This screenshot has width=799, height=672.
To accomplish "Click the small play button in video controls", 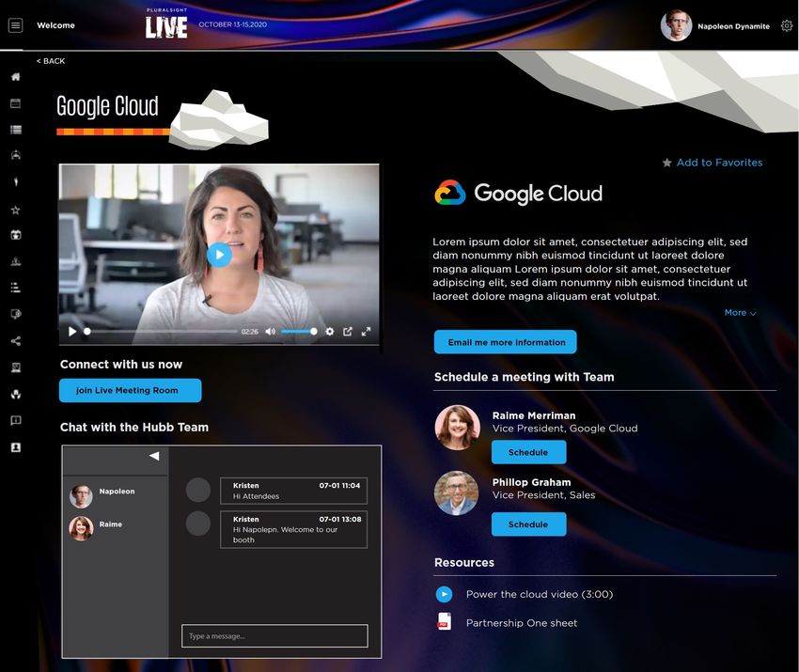I will (x=72, y=332).
